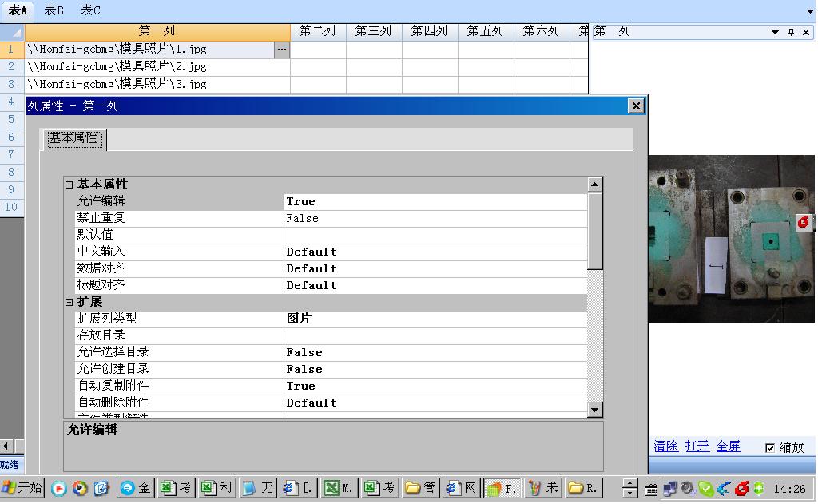The image size is (818, 504).
Task: Switch to the 表C tab
Action: click(x=90, y=10)
